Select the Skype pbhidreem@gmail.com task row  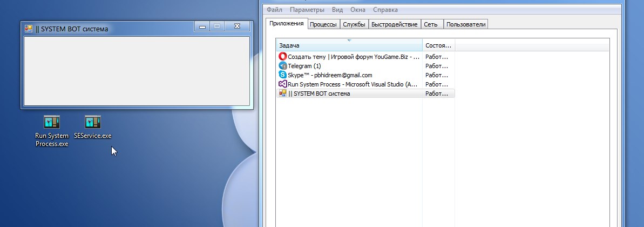(x=365, y=75)
